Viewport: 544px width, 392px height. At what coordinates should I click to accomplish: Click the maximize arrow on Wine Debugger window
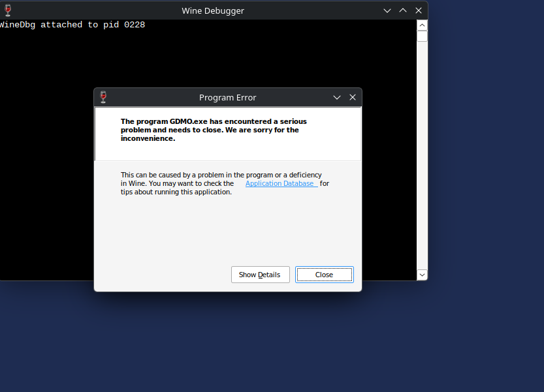pyautogui.click(x=402, y=10)
